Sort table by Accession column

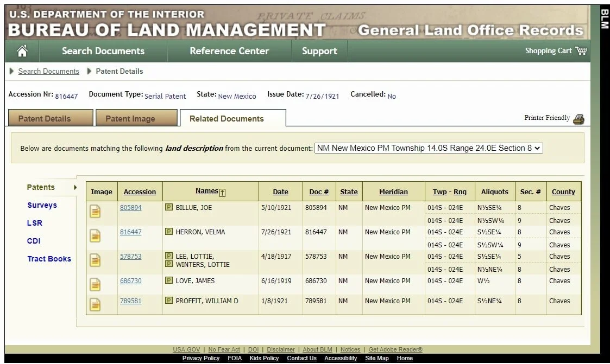tap(140, 192)
